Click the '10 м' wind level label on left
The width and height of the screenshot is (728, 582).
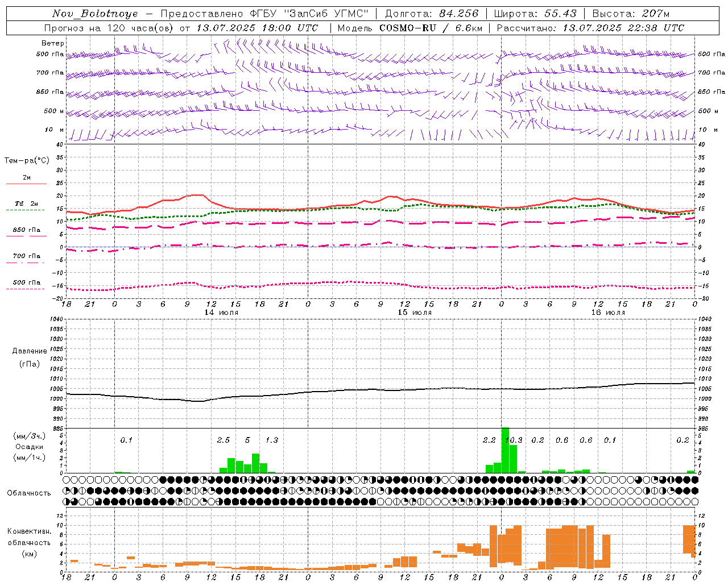[55, 130]
